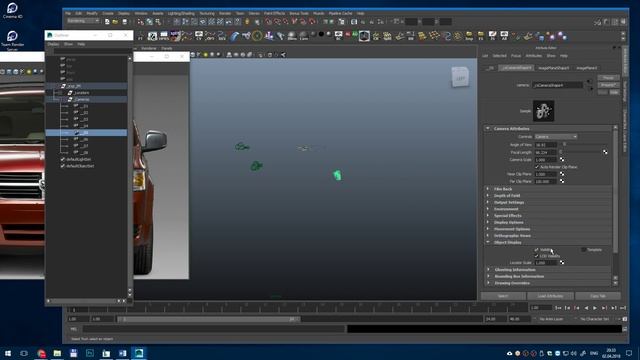
Task: Open the Cinema 4D desktop shortcut
Action: click(12, 11)
